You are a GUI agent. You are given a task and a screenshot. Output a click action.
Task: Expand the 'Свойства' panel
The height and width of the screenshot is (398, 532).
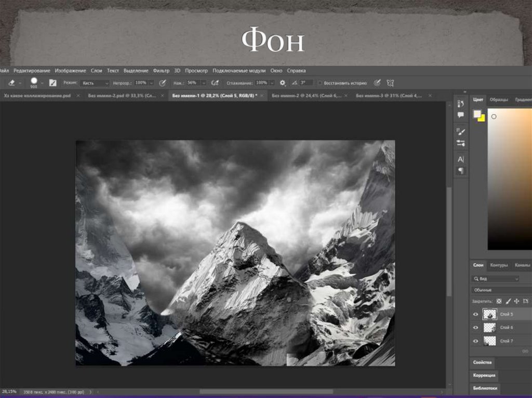482,362
